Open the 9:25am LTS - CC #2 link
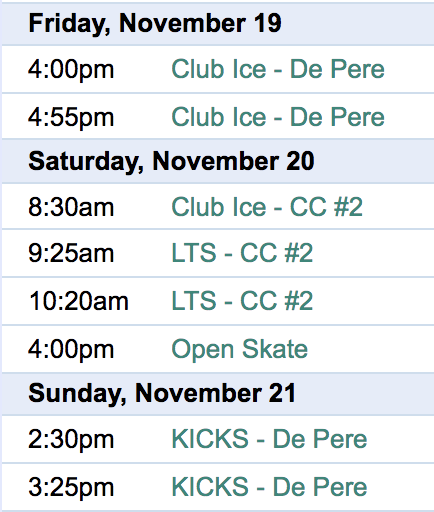This screenshot has height=512, width=434. (x=242, y=253)
